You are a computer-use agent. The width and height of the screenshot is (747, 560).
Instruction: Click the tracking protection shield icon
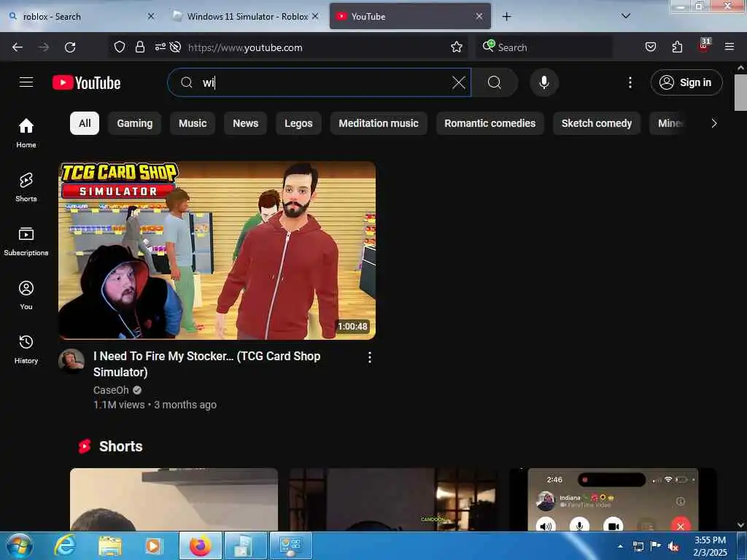tap(119, 47)
